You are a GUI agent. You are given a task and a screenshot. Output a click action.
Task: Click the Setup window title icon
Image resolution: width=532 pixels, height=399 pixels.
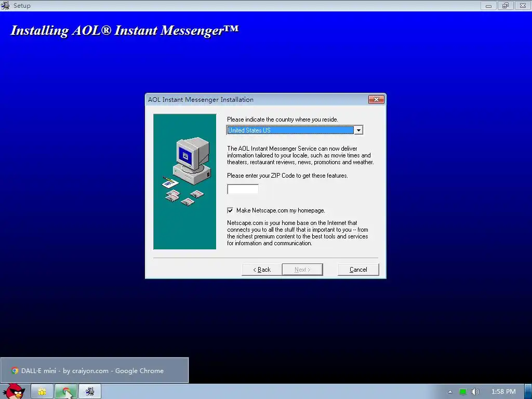(5, 5)
